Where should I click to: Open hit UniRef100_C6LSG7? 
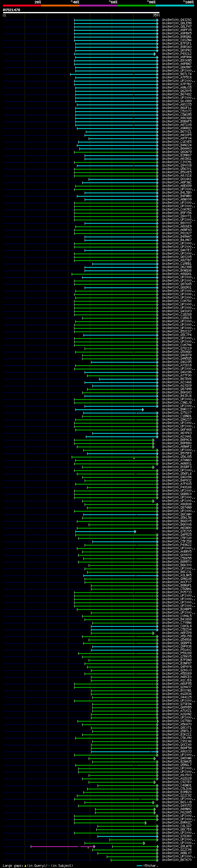tap(176, 826)
